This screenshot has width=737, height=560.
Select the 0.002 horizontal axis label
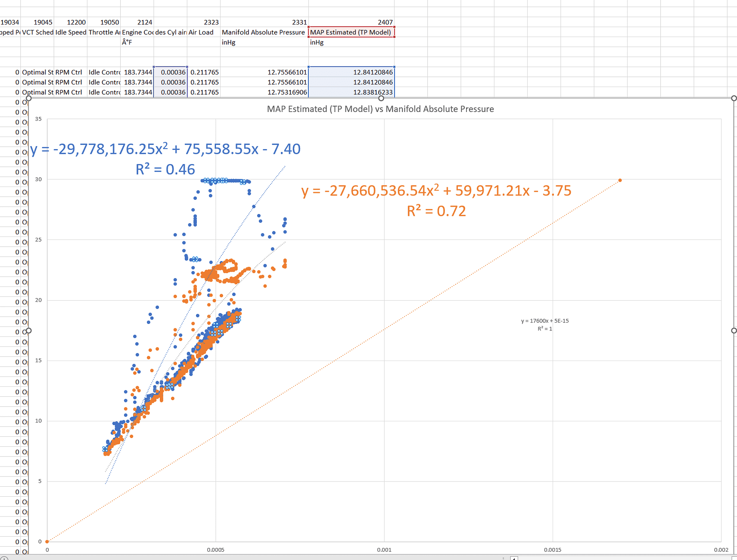pos(721,550)
